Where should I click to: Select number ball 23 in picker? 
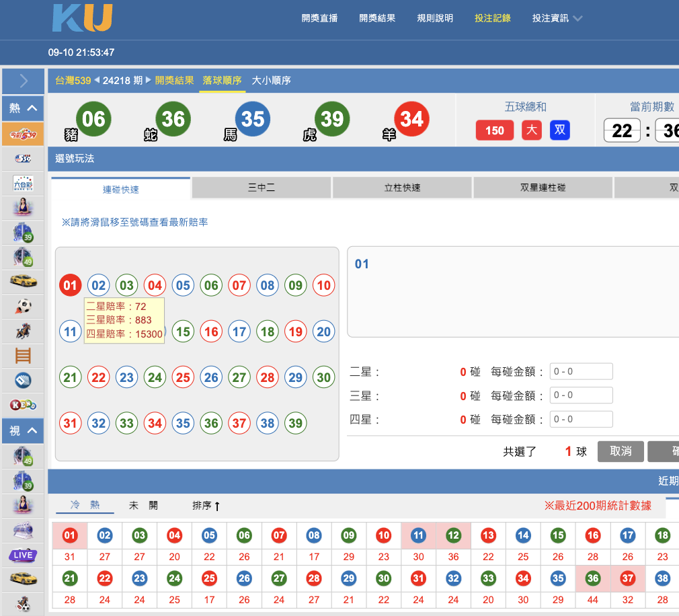pos(126,377)
